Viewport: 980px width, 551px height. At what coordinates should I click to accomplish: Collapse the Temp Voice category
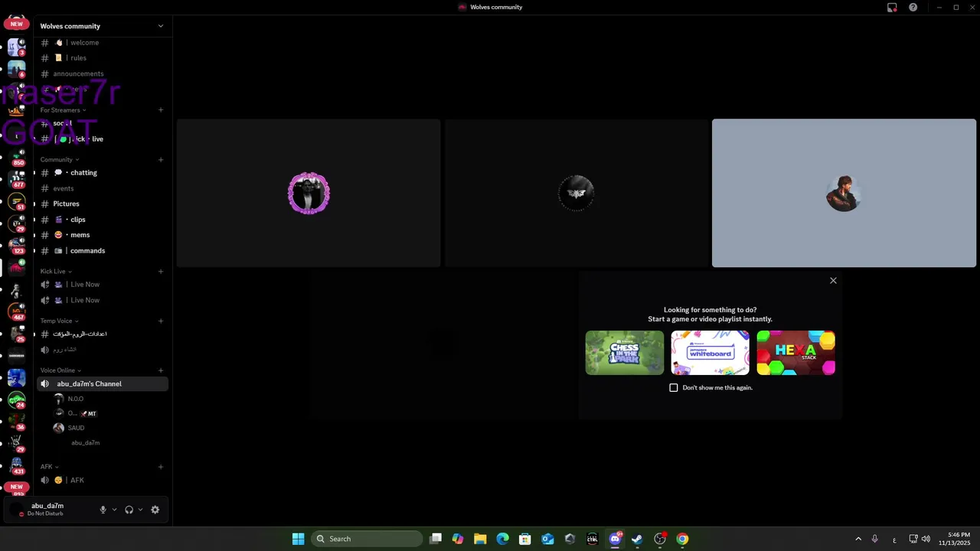[x=59, y=321]
